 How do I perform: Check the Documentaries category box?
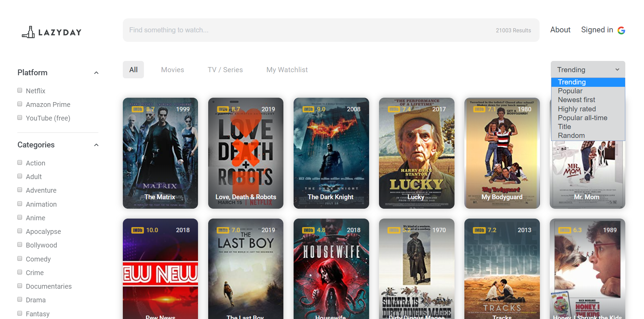click(x=20, y=286)
